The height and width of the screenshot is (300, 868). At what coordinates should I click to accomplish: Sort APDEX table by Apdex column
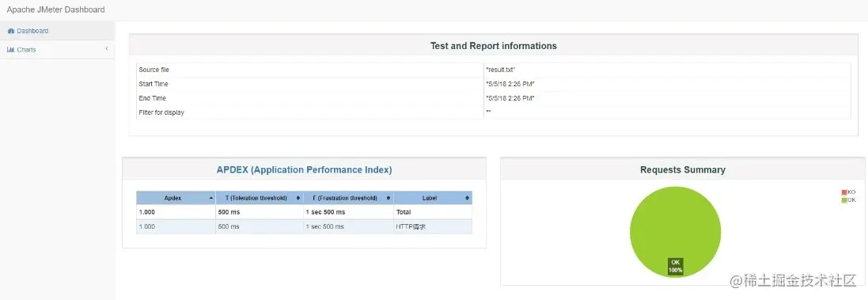coord(176,198)
